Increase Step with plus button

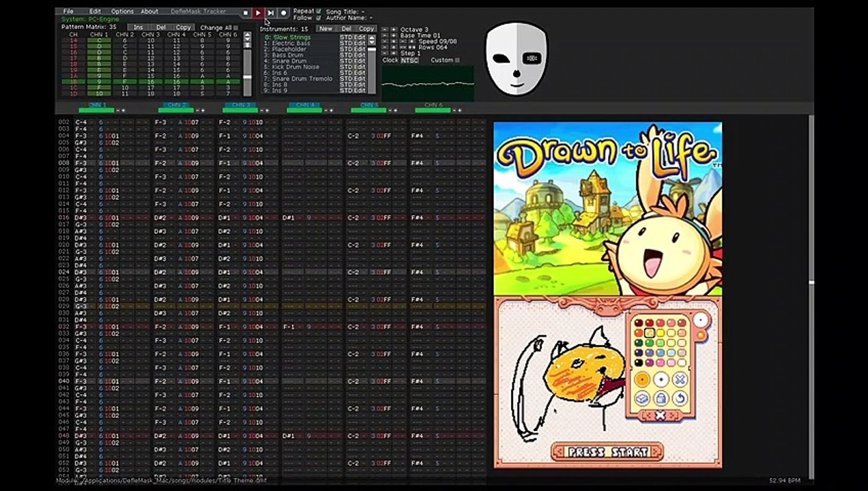click(394, 53)
